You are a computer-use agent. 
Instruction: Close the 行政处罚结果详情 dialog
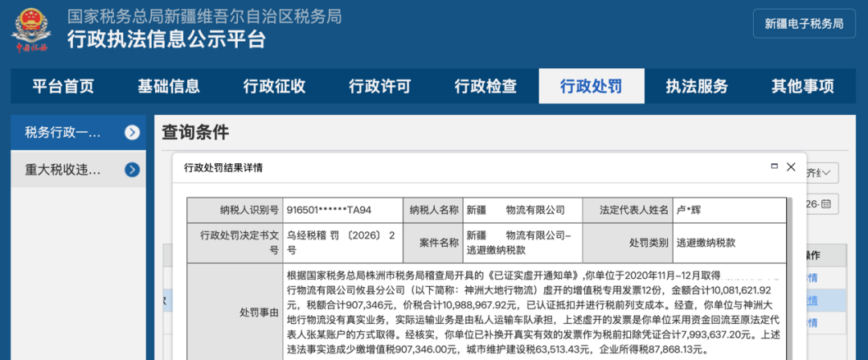[x=791, y=167]
